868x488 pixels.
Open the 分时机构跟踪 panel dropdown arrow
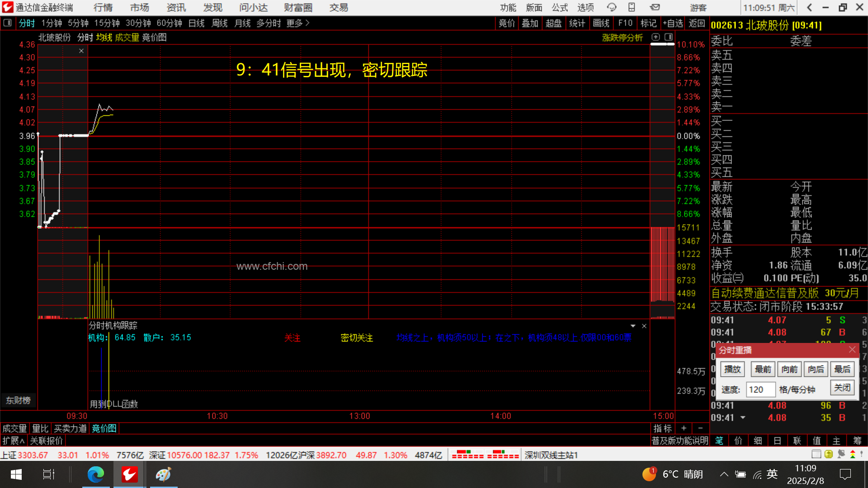click(633, 326)
